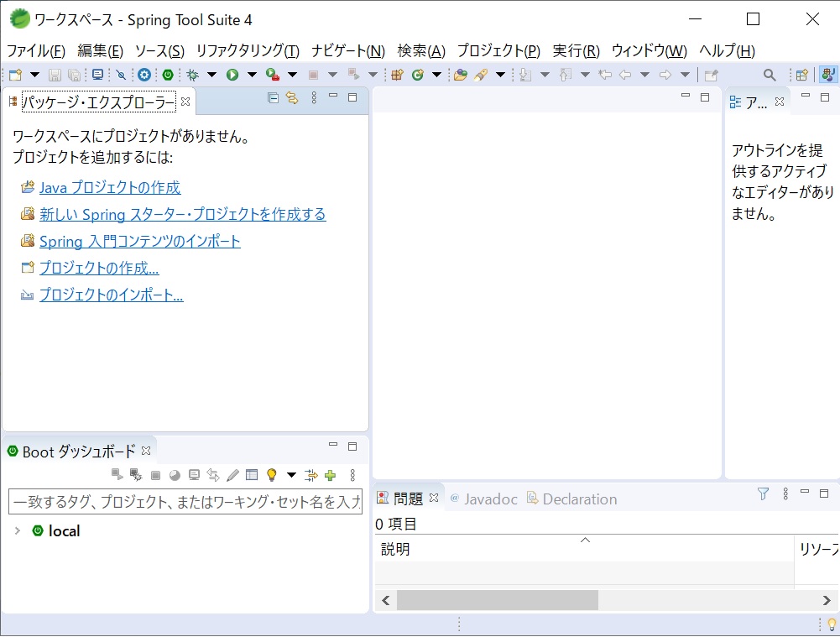Click the Boot Dashboard tag filter field
This screenshot has width=840, height=637.
click(185, 501)
